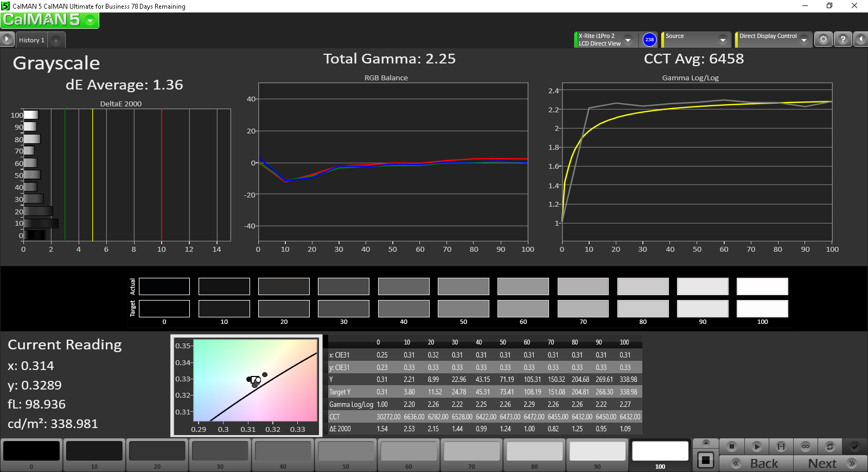Open the CalMAN 5 main menu
Image resolution: width=868 pixels, height=472 pixels.
tap(50, 20)
